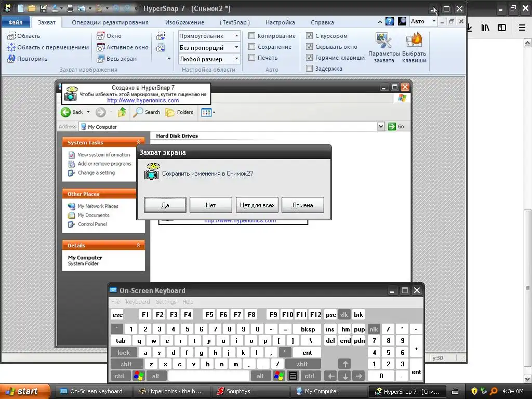
Task: Collapse the ribbon with the chevron
Action: click(x=380, y=22)
